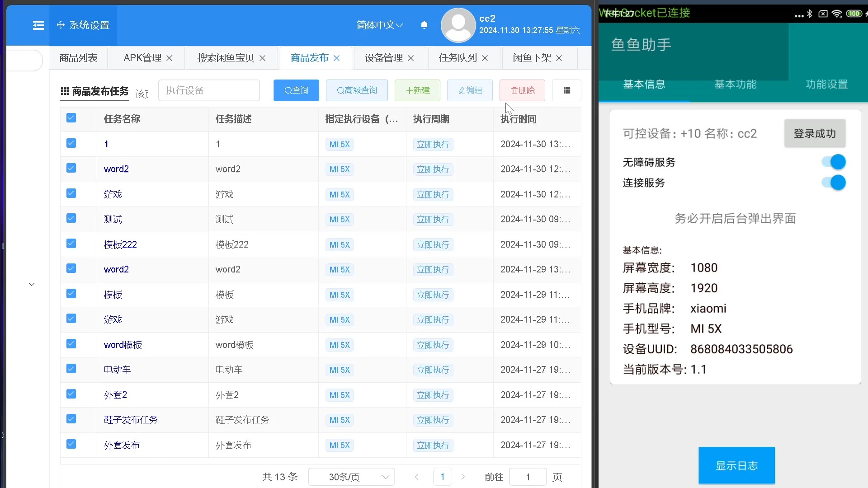
Task: Click the Bluetooth icon in phone status bar
Action: tap(810, 14)
